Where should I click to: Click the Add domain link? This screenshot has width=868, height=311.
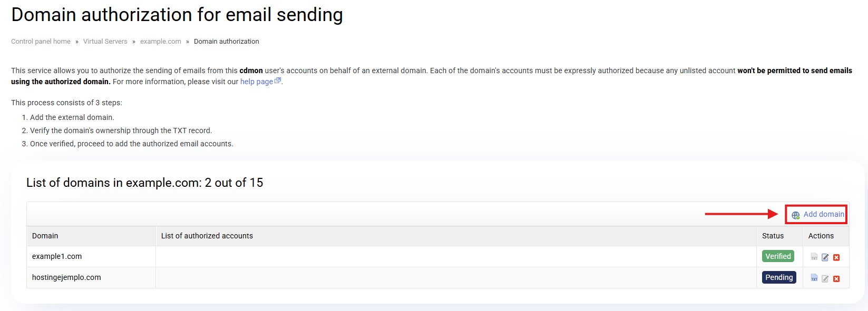pos(824,214)
